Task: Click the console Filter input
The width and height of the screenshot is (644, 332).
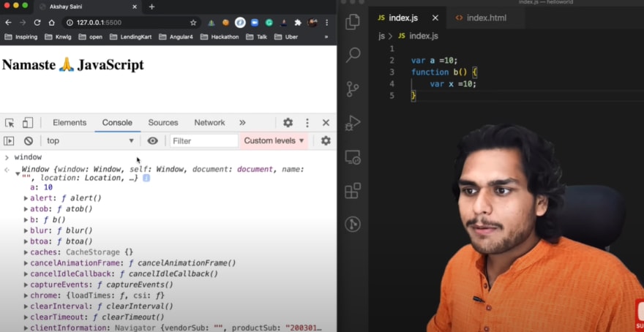Action: (x=204, y=140)
